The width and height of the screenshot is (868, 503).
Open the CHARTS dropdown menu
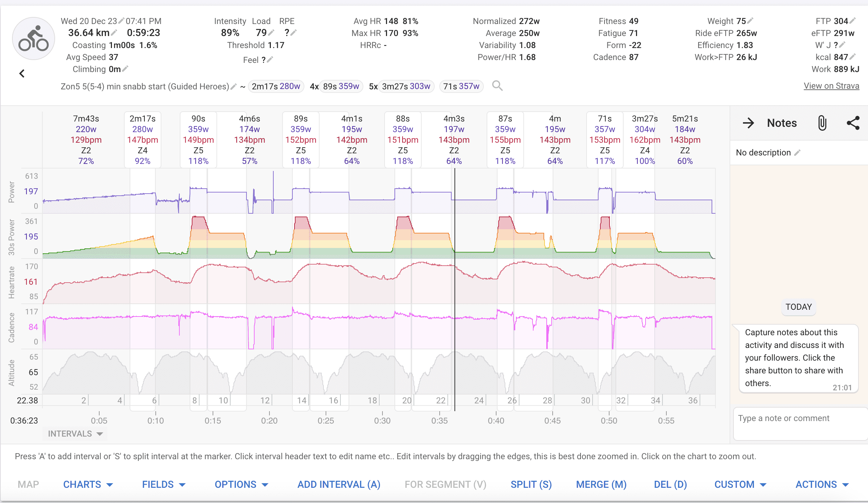[x=88, y=484]
